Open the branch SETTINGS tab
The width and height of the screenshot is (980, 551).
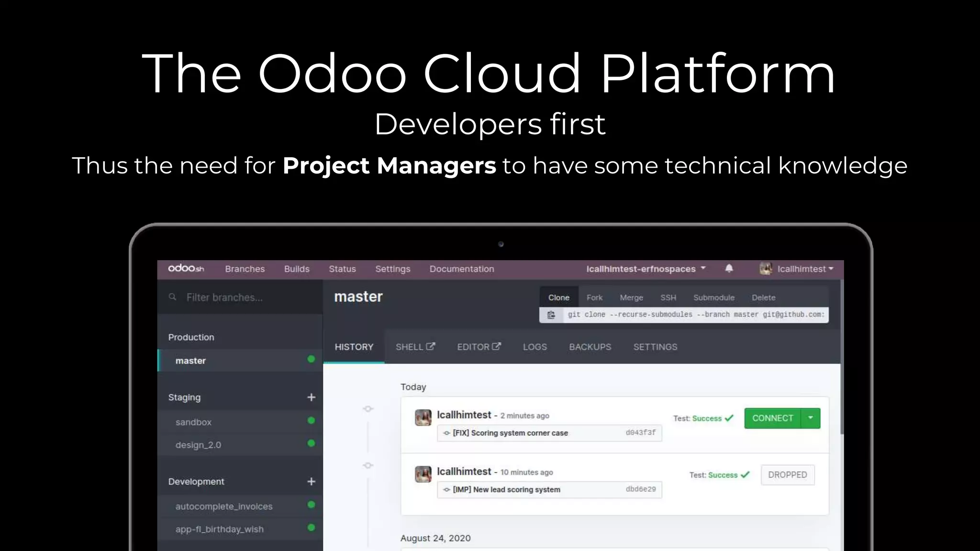pos(655,347)
